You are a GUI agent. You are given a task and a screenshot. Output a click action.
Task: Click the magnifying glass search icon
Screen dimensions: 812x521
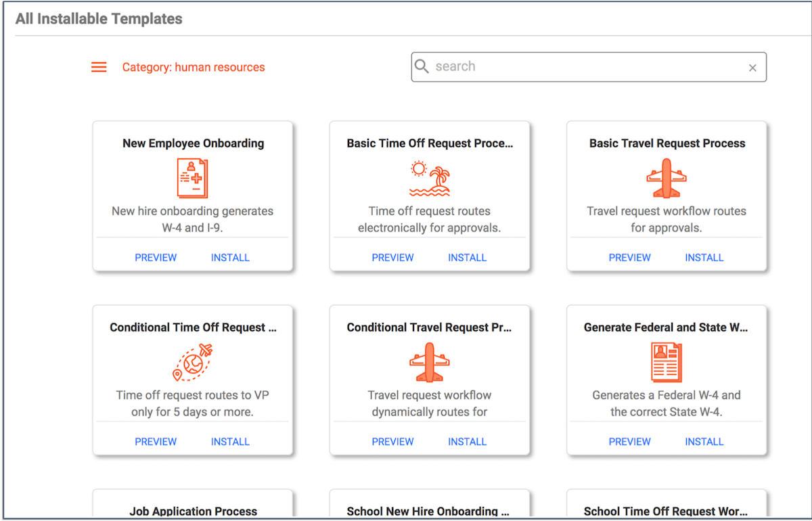[x=422, y=66]
